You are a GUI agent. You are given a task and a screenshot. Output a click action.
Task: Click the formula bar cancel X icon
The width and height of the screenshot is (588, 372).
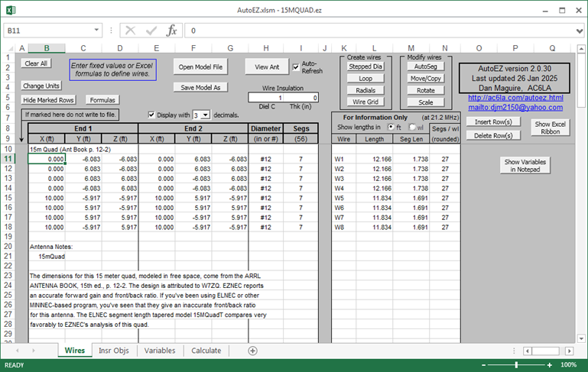point(129,31)
